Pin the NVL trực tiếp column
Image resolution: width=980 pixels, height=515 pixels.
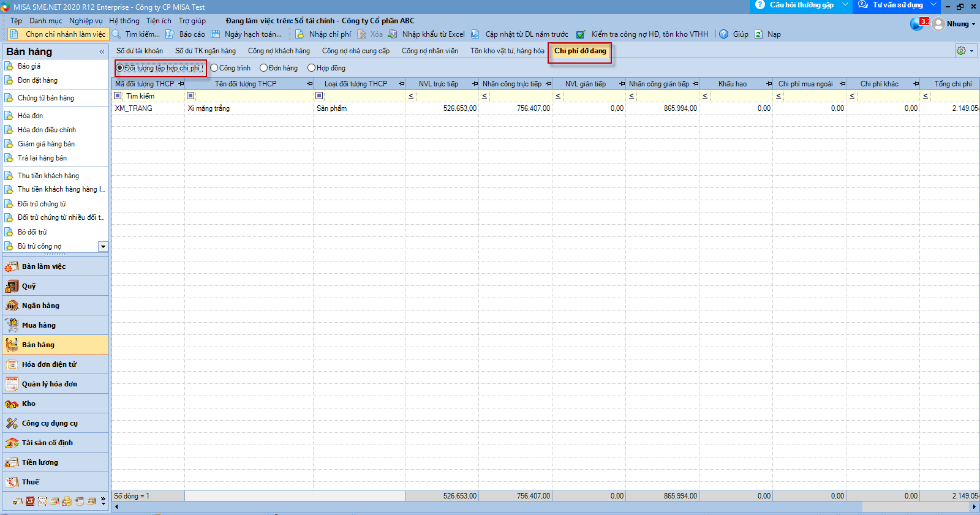[475, 84]
